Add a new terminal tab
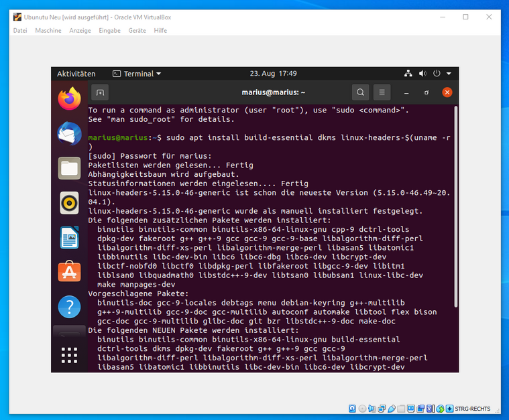 99,92
